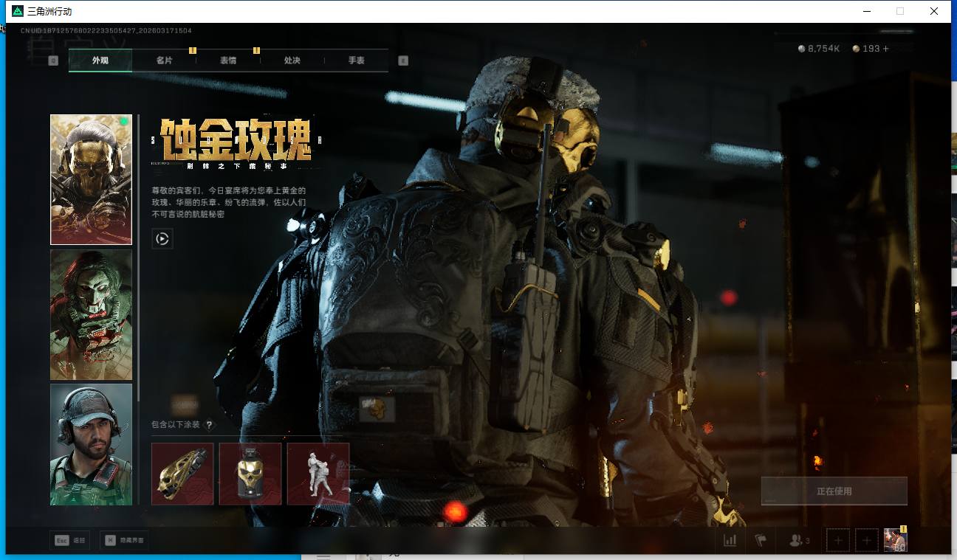Open the player avatar in bottom corner
Image resolution: width=957 pixels, height=560 pixels.
coord(896,541)
